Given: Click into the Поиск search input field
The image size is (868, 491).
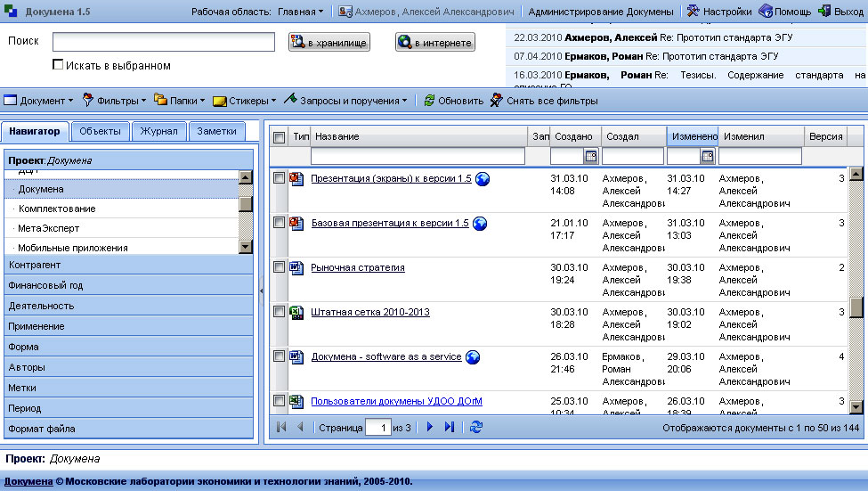Looking at the screenshot, I should (164, 42).
